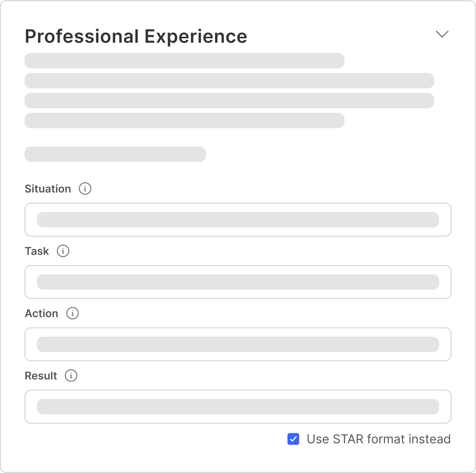Collapse the Professional Experience section chevron
This screenshot has height=473, width=476.
(x=442, y=34)
